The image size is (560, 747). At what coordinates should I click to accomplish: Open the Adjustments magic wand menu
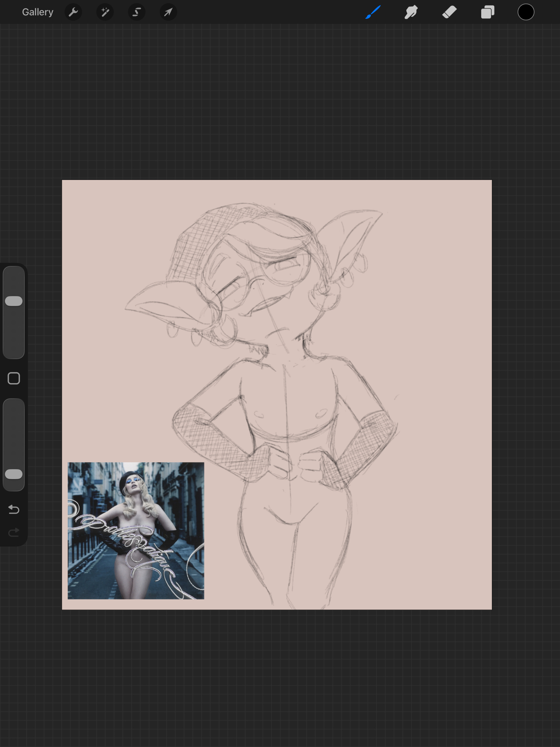105,12
